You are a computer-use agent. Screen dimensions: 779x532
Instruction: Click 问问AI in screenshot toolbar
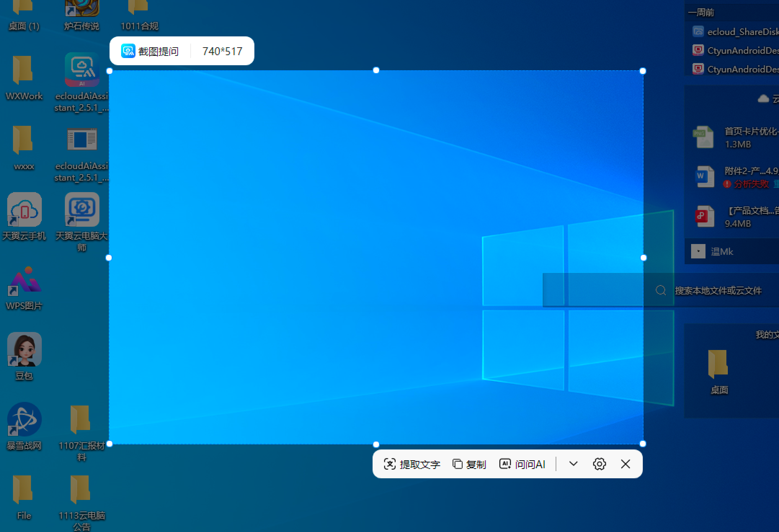pos(522,464)
